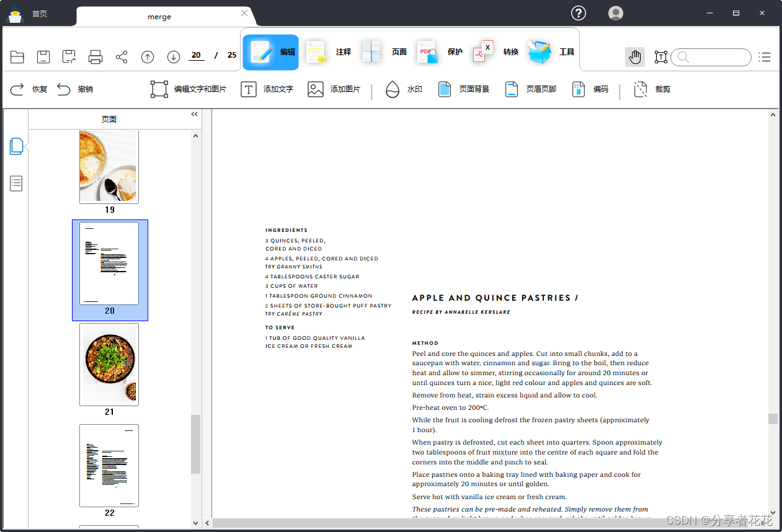Image resolution: width=782 pixels, height=532 pixels.
Task: Open the crop (裁剪) tool
Action: (x=652, y=89)
